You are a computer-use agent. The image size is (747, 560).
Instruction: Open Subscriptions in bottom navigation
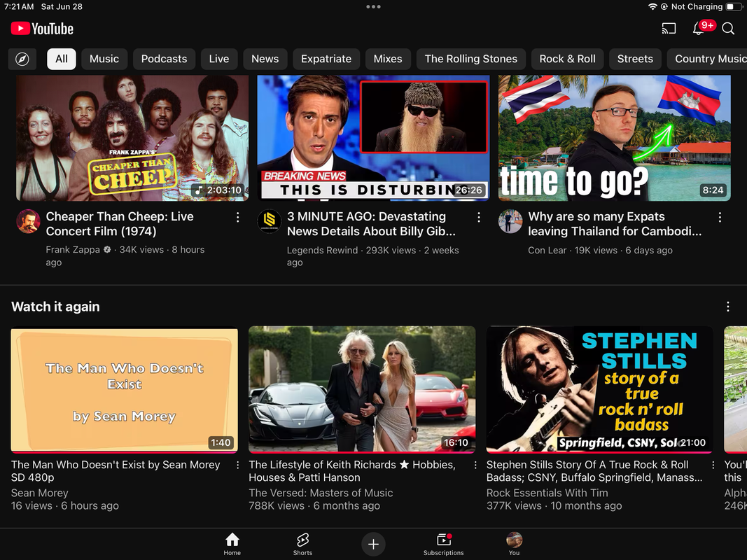[444, 544]
